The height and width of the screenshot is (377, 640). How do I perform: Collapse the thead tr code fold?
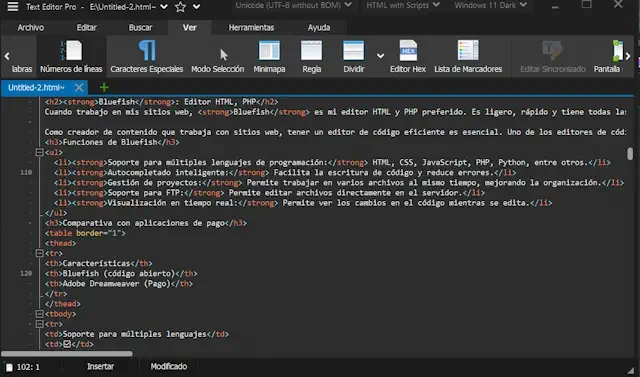coord(40,253)
